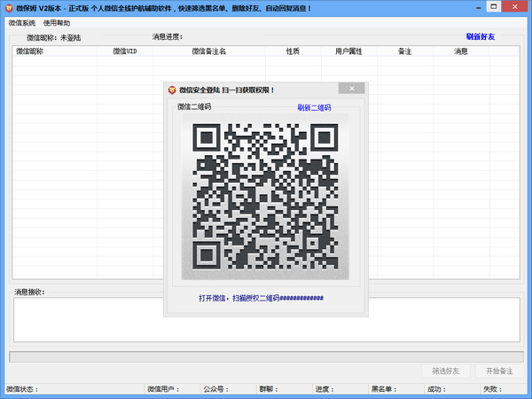Click the WeChat login QR code image
The width and height of the screenshot is (532, 399).
pyautogui.click(x=265, y=197)
